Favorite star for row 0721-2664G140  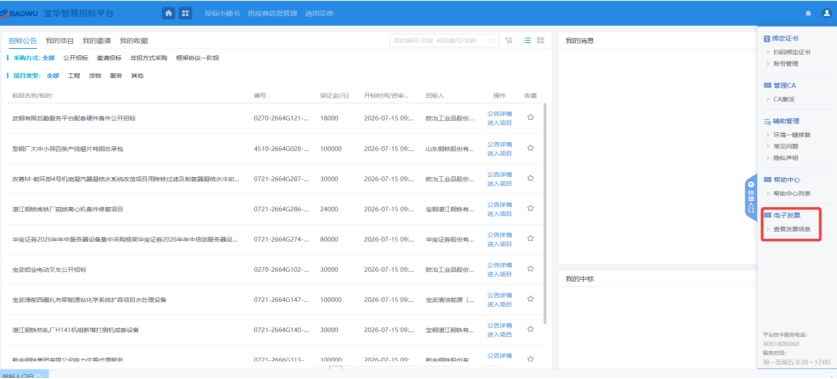click(530, 329)
